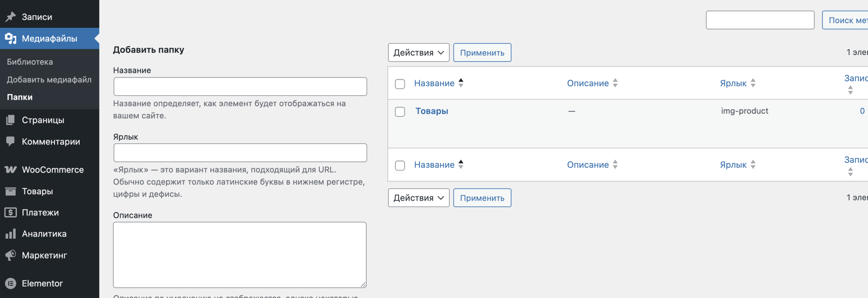Click the Pages icon in the sidebar
The height and width of the screenshot is (298, 868).
11,120
